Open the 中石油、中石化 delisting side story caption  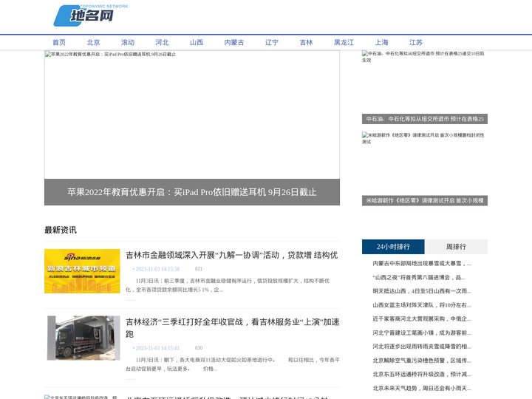click(x=425, y=119)
